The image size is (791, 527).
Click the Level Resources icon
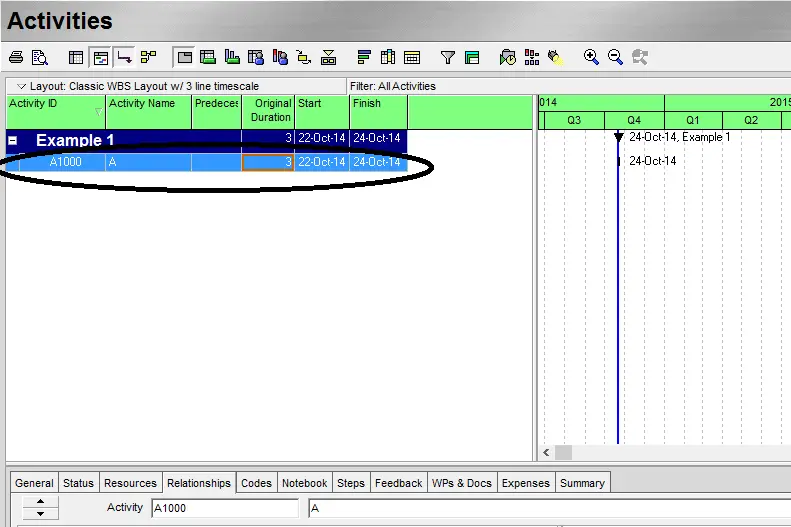coord(532,57)
